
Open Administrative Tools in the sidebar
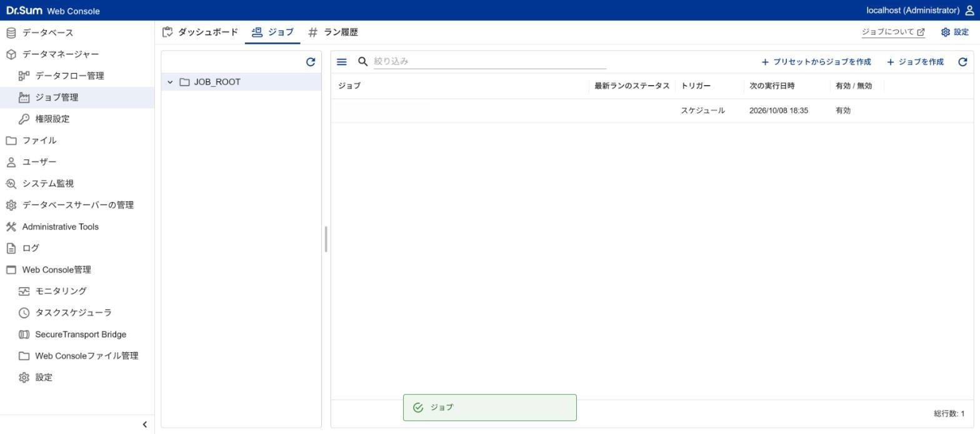[x=77, y=227]
